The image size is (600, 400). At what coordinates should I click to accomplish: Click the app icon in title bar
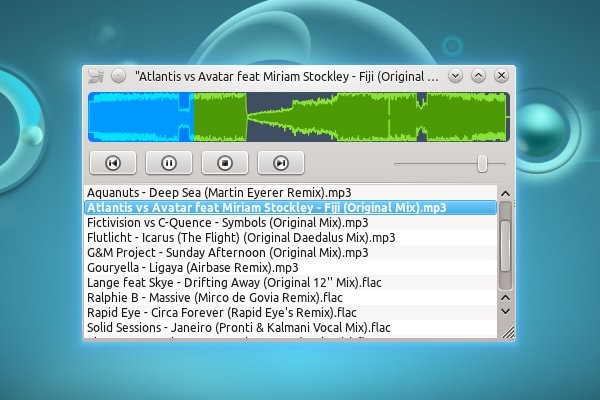(x=96, y=75)
